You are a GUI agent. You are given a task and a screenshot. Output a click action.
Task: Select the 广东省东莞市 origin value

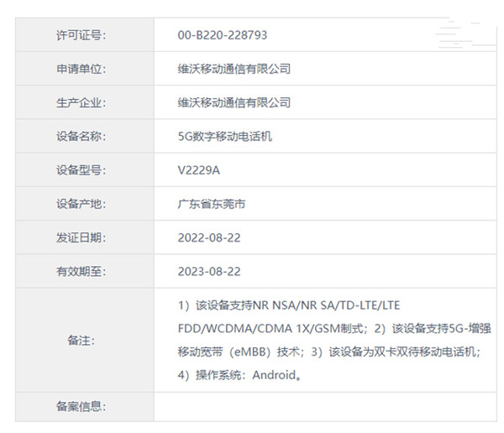(x=212, y=204)
